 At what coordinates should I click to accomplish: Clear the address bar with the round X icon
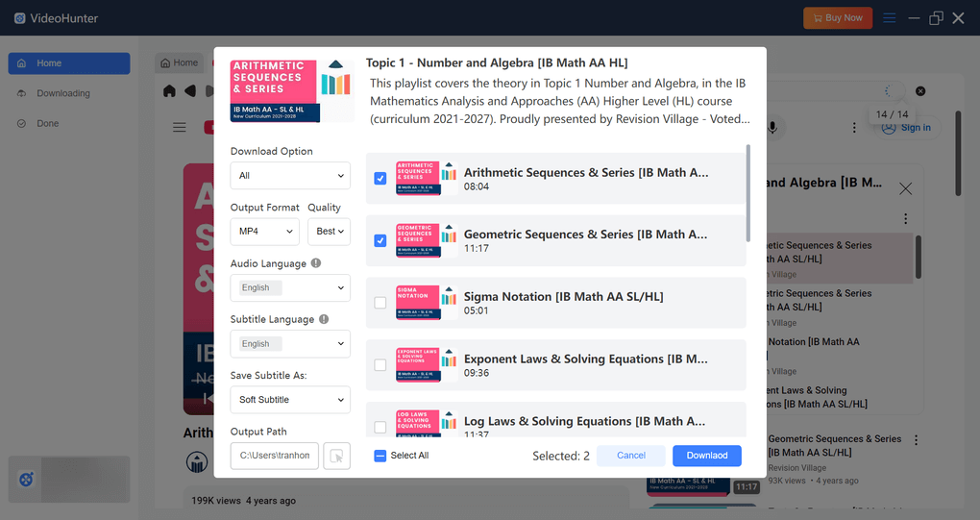[x=920, y=91]
